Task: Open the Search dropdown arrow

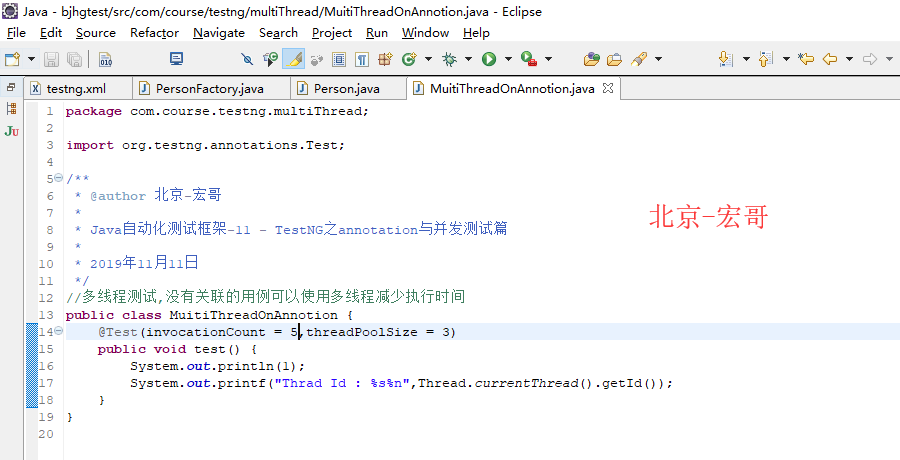Action: tap(658, 59)
